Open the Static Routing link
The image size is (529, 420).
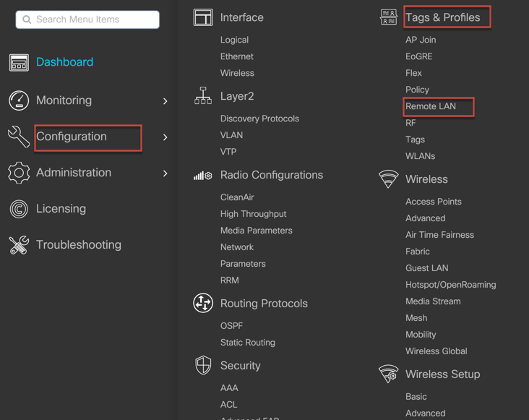pyautogui.click(x=248, y=343)
